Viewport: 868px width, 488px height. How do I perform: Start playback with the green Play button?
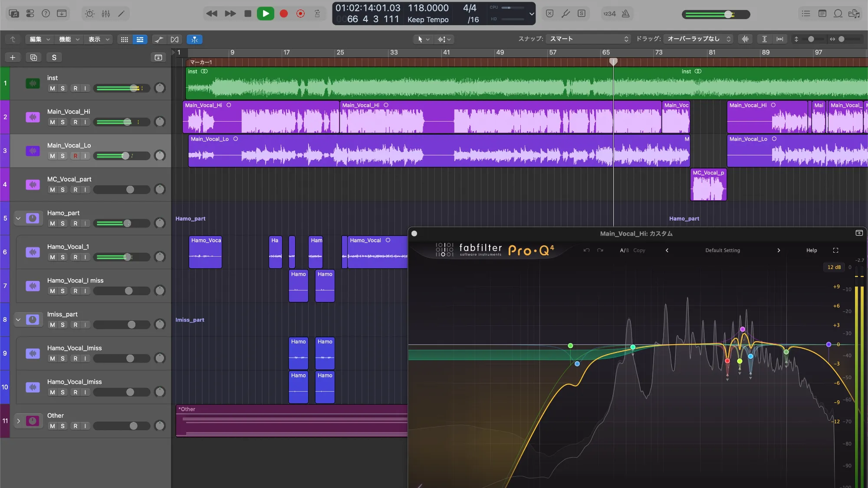(266, 13)
